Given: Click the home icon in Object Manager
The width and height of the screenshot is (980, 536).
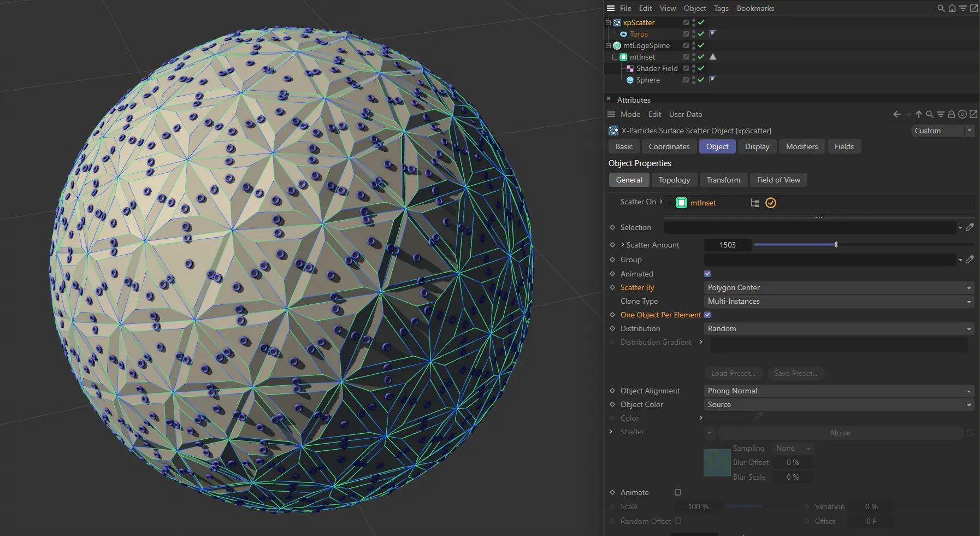Looking at the screenshot, I should coord(952,8).
